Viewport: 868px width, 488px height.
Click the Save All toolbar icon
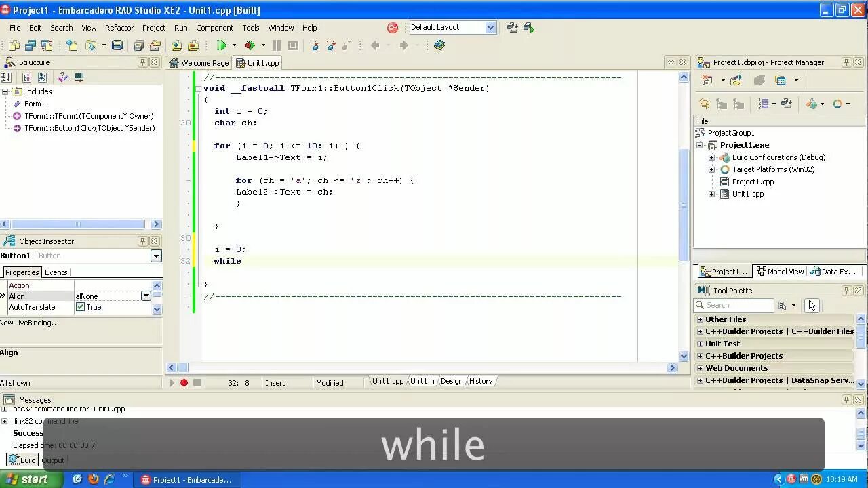138,45
